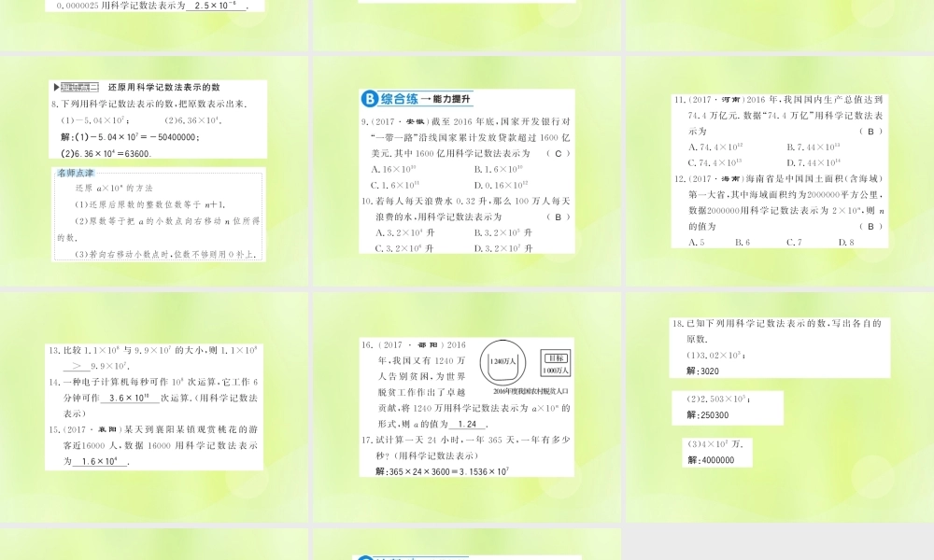Viewport: 934px width, 560px height.
Task: Click question 12 option A. 5
Action: [697, 243]
